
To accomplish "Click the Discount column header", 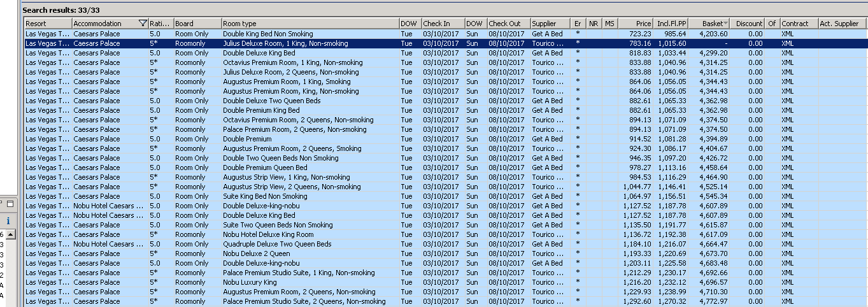I will tap(748, 24).
